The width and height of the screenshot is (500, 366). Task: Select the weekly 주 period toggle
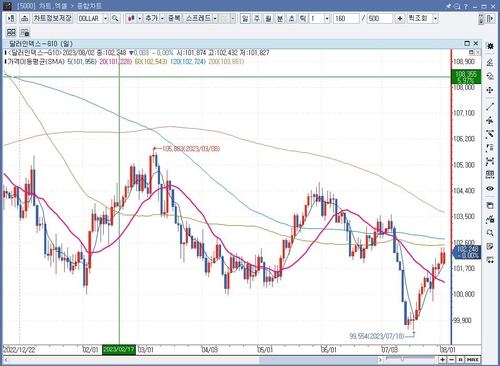pyautogui.click(x=257, y=19)
